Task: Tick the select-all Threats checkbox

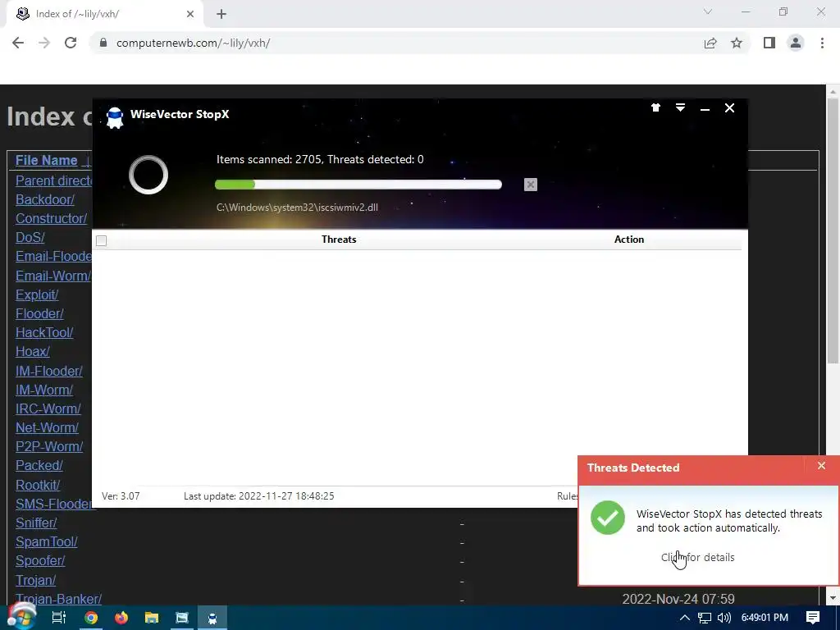Action: click(101, 240)
